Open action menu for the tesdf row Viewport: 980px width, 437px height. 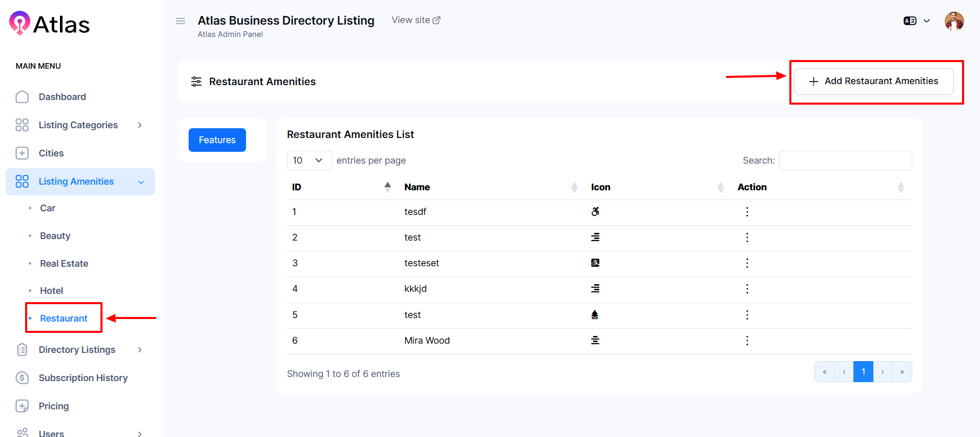pos(747,212)
